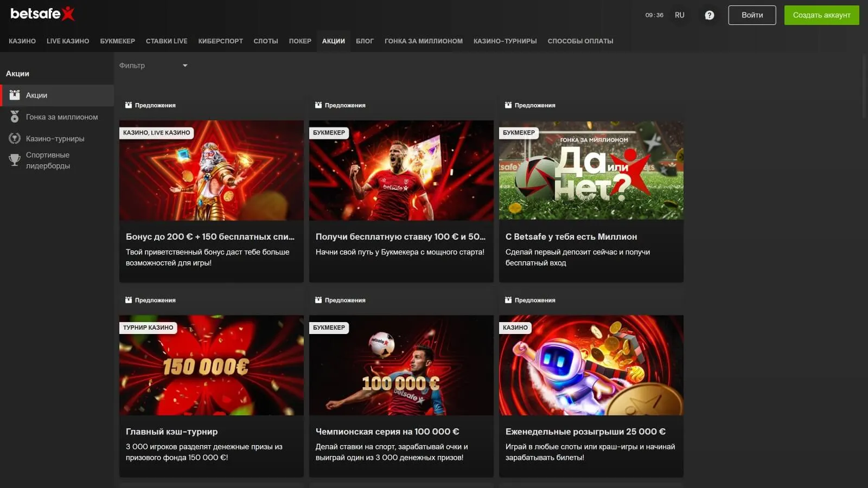
Task: Open the Киберспорт menu item
Action: coord(220,41)
